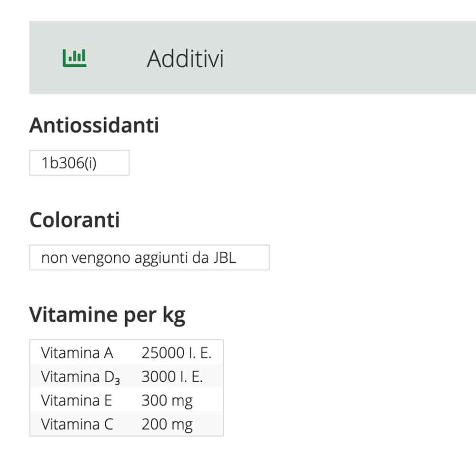Click the 25000 I.E. value
This screenshot has height=476, width=476.
pyautogui.click(x=177, y=353)
